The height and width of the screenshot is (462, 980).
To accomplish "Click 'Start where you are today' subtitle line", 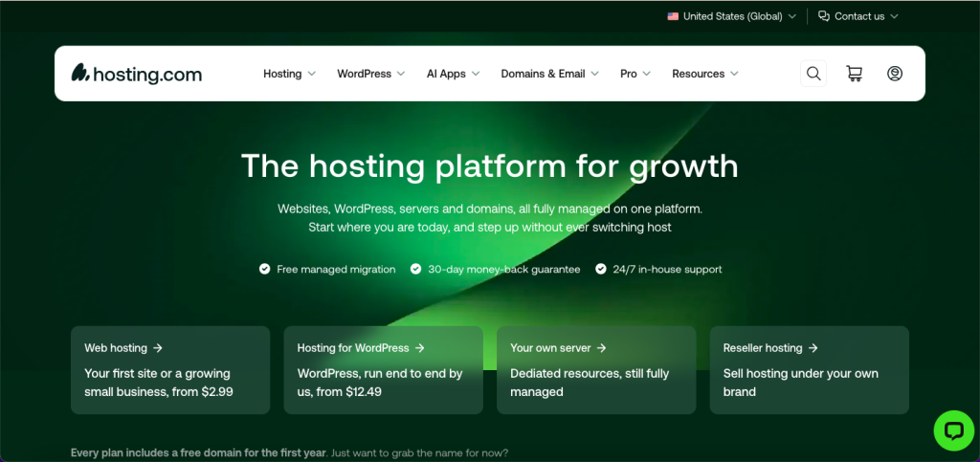I will (490, 228).
